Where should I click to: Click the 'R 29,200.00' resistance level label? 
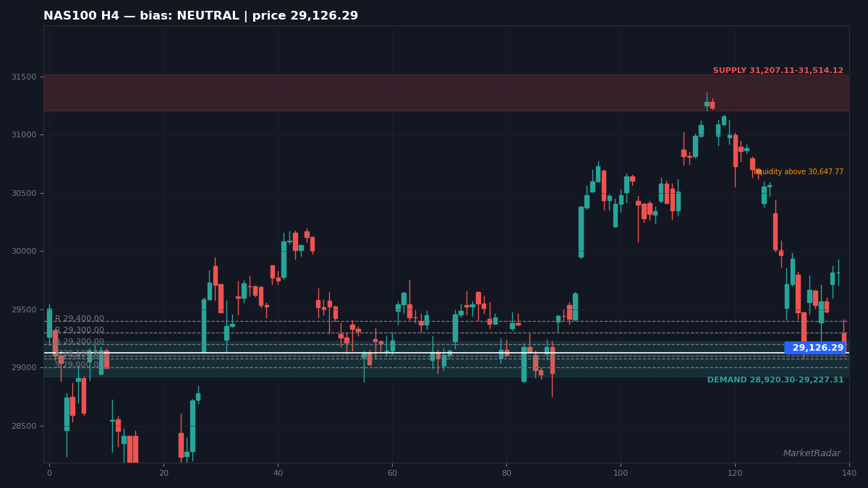click(x=80, y=342)
